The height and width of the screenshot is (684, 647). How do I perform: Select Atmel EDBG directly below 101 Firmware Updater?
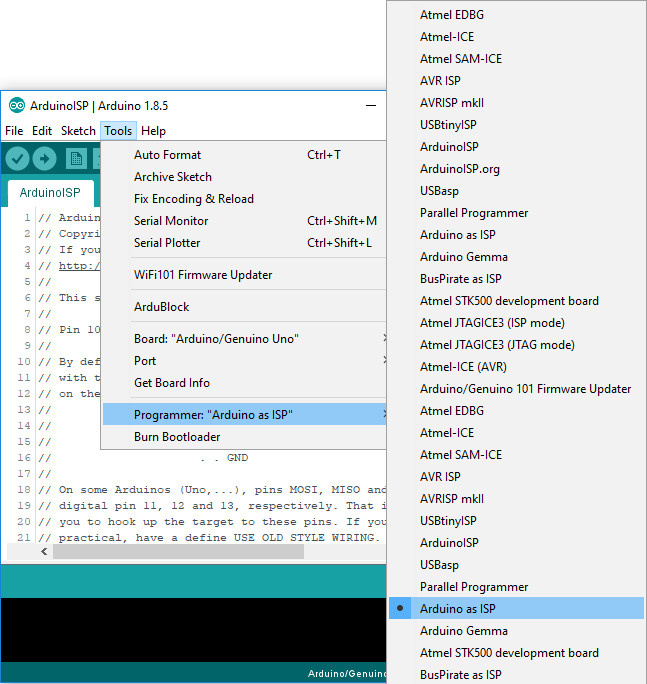click(516, 410)
